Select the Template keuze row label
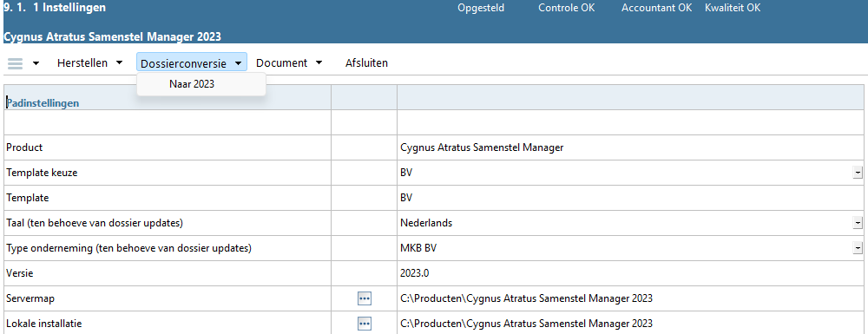Screen dimensions: 868x334 tap(42, 173)
